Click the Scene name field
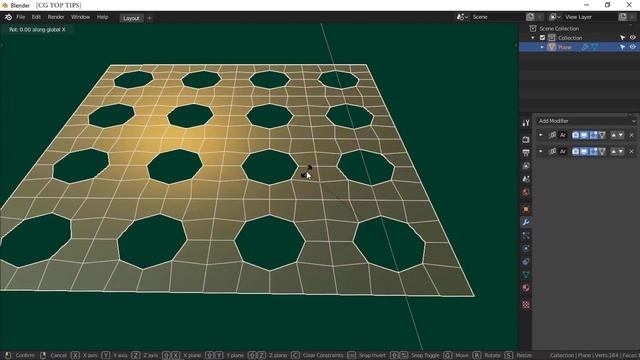 coord(497,17)
